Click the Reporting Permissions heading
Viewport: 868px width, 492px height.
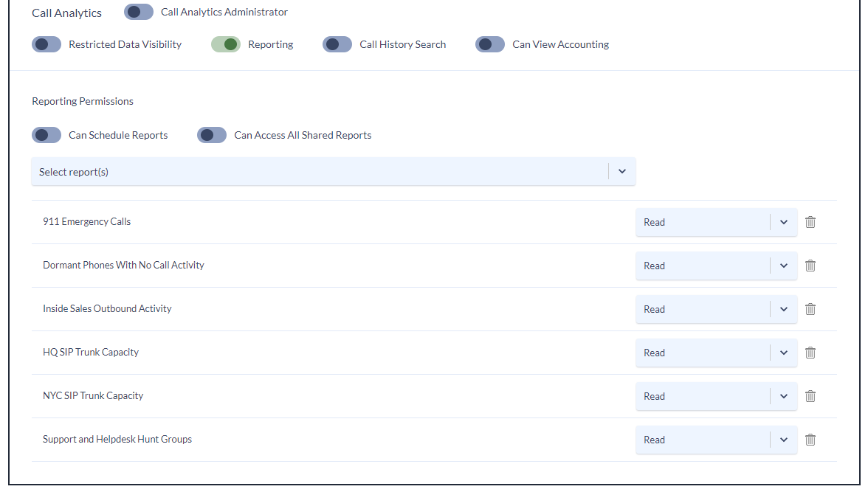pos(83,101)
